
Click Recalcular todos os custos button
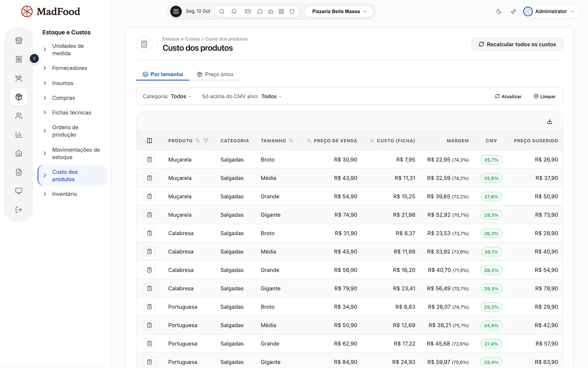click(x=517, y=44)
